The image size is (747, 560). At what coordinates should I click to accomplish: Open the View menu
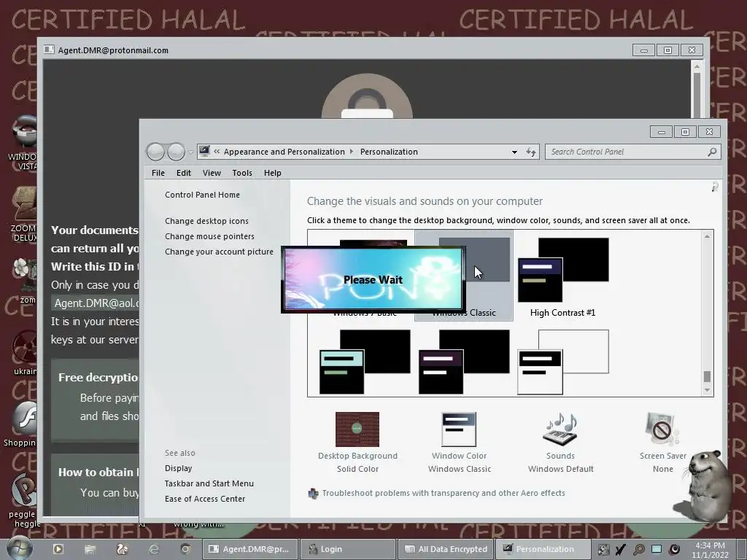(x=212, y=173)
